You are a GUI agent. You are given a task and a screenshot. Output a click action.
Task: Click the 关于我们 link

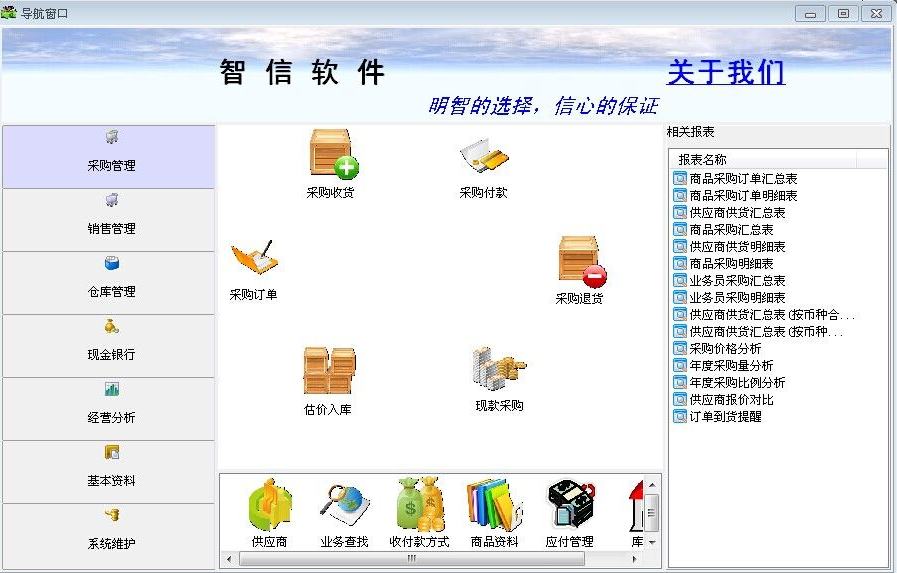(726, 73)
